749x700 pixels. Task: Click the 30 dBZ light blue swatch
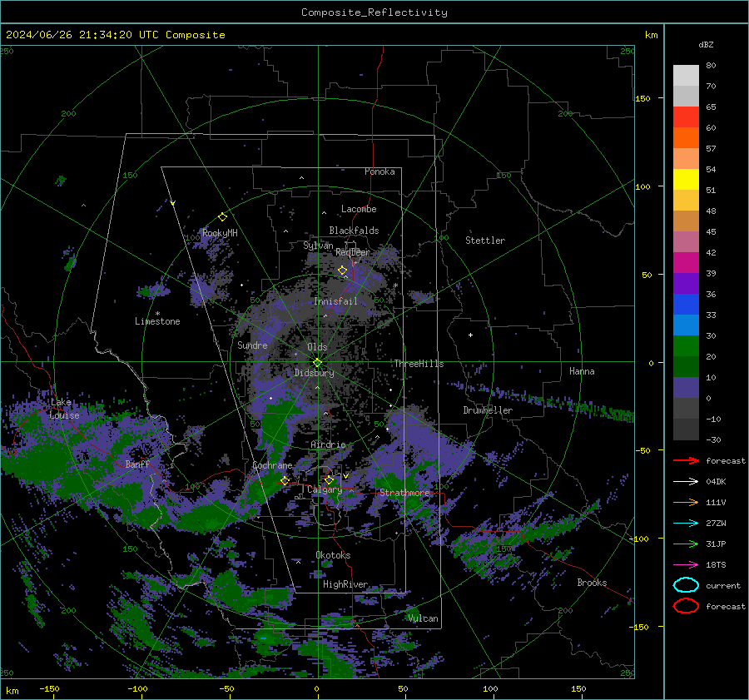686,325
